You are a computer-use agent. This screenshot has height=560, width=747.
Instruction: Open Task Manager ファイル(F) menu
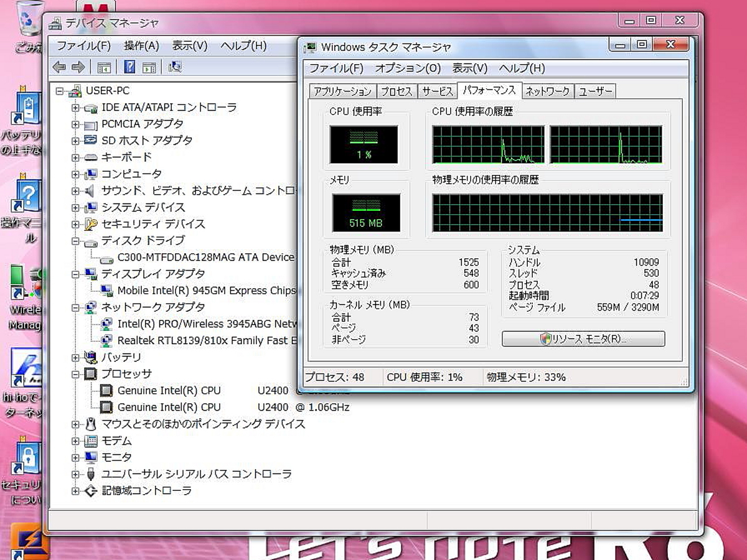click(x=336, y=68)
